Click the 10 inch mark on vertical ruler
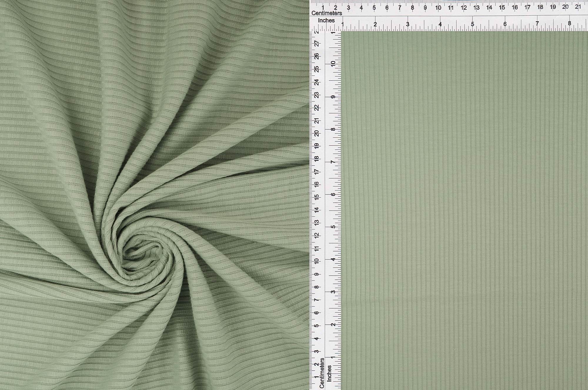The image size is (588, 390). click(x=333, y=64)
